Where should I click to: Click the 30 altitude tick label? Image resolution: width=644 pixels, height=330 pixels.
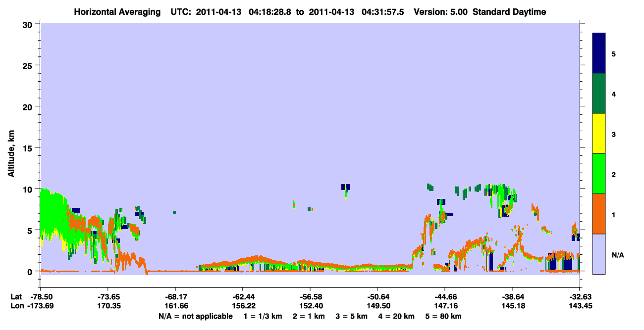(x=28, y=24)
